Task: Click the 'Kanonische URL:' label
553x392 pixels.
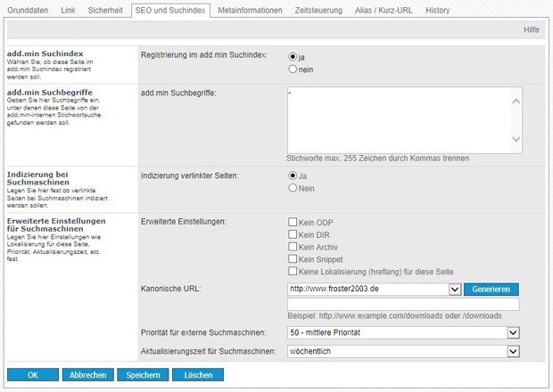Action: pos(170,289)
